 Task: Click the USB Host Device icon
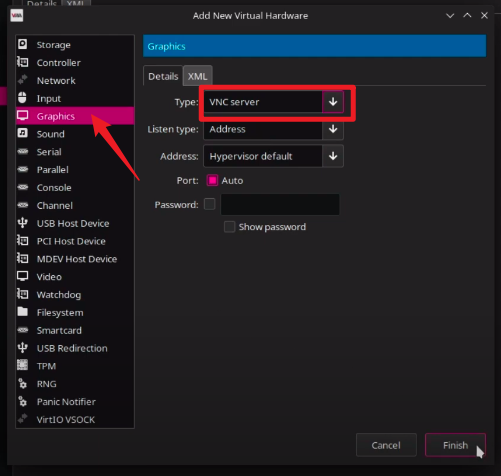tap(23, 222)
